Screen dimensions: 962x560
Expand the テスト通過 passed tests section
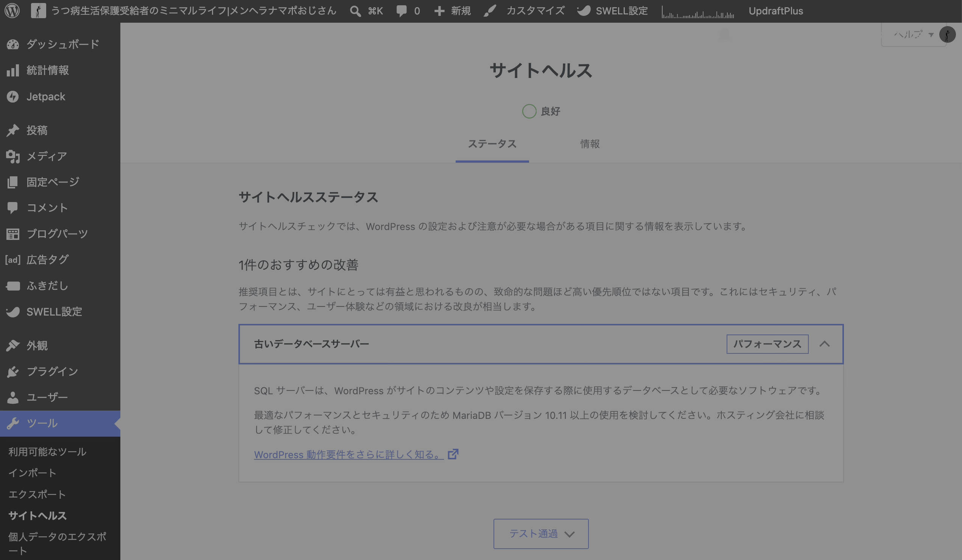[541, 534]
